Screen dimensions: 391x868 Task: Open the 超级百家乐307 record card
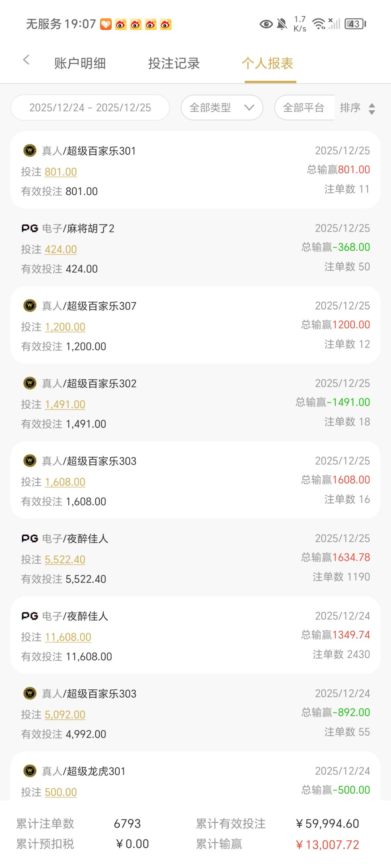(x=195, y=325)
